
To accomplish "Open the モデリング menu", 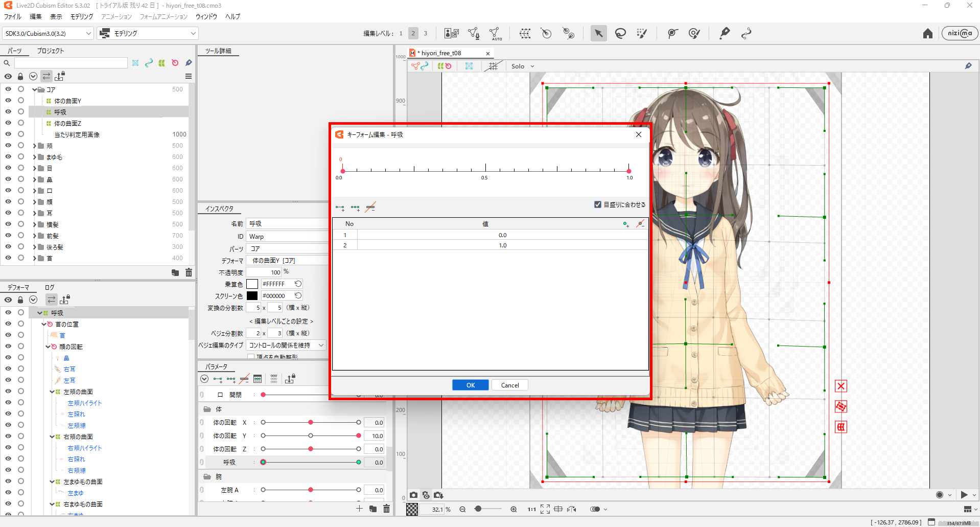I will click(x=82, y=17).
